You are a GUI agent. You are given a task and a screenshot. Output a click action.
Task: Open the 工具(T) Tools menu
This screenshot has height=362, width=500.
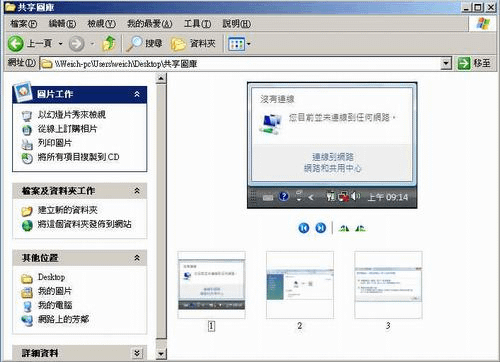(197, 24)
